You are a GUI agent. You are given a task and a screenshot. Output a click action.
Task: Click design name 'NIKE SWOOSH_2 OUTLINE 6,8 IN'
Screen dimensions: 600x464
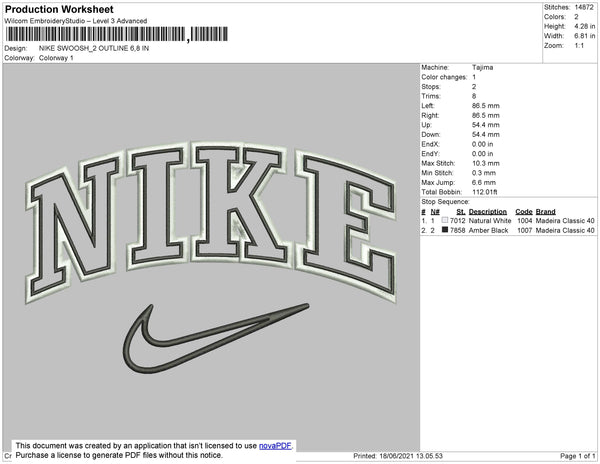click(94, 49)
